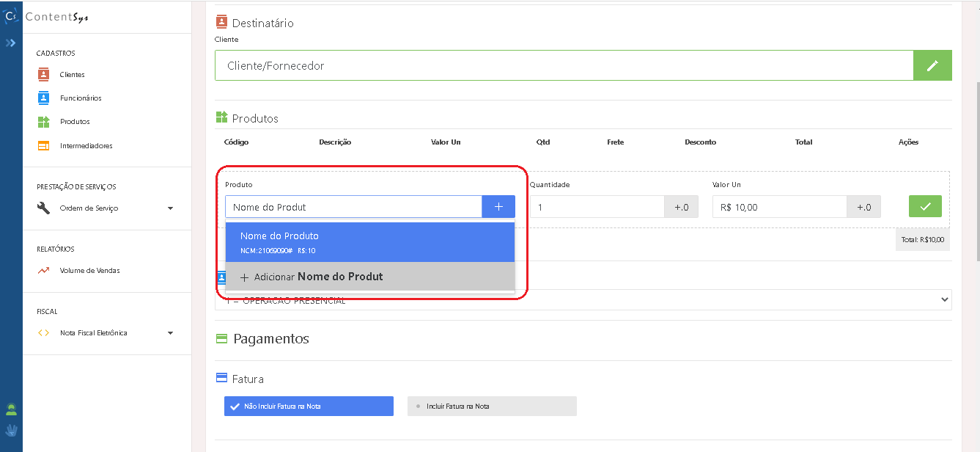The width and height of the screenshot is (980, 452).
Task: Click the Funcionários sidebar icon
Action: pos(43,98)
